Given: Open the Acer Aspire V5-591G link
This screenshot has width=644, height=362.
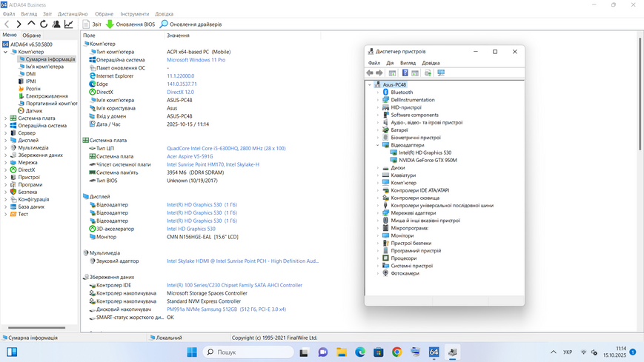Looking at the screenshot, I should [190, 156].
